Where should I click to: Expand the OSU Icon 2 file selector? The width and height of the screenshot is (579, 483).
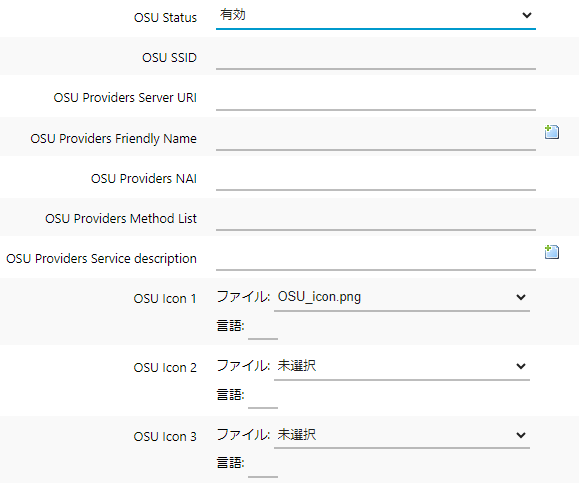click(402, 366)
